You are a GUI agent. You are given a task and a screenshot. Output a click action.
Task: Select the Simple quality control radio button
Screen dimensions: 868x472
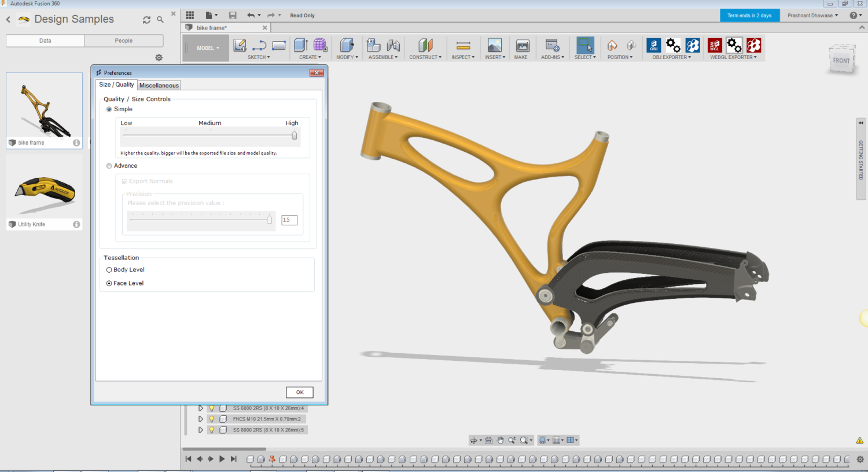click(x=109, y=109)
